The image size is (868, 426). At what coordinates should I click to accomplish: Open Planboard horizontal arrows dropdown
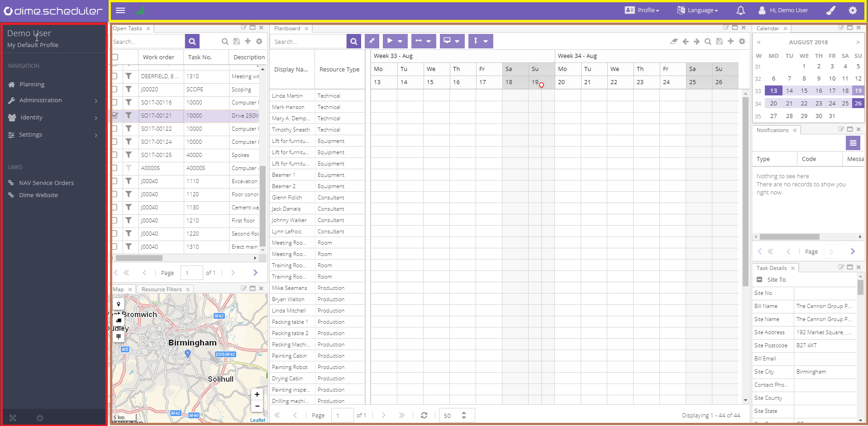click(424, 41)
